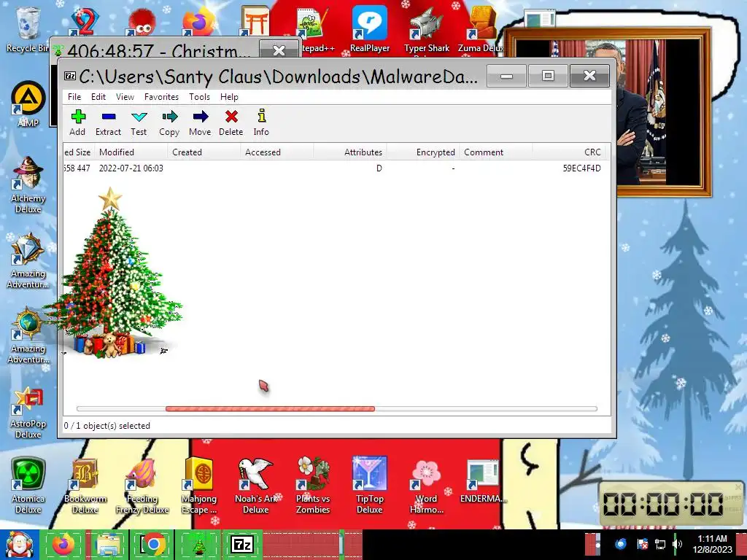The height and width of the screenshot is (560, 747).
Task: Click the 7-Zip taskbar button
Action: (242, 545)
